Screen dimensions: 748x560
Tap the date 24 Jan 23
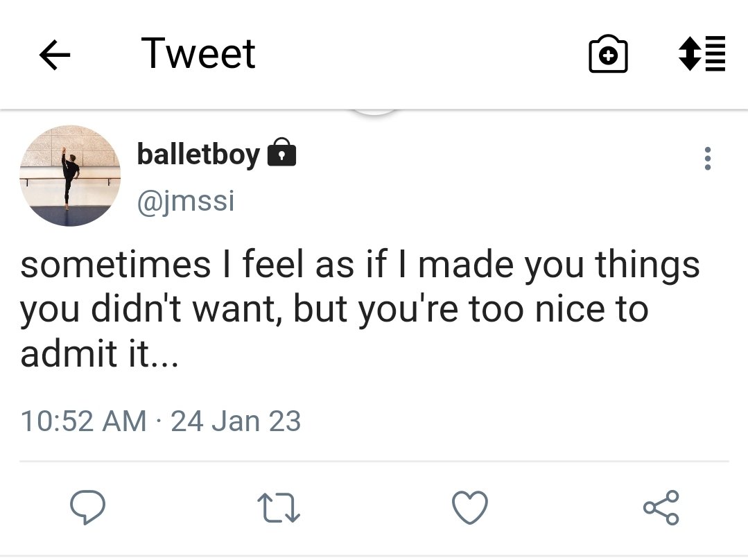236,421
